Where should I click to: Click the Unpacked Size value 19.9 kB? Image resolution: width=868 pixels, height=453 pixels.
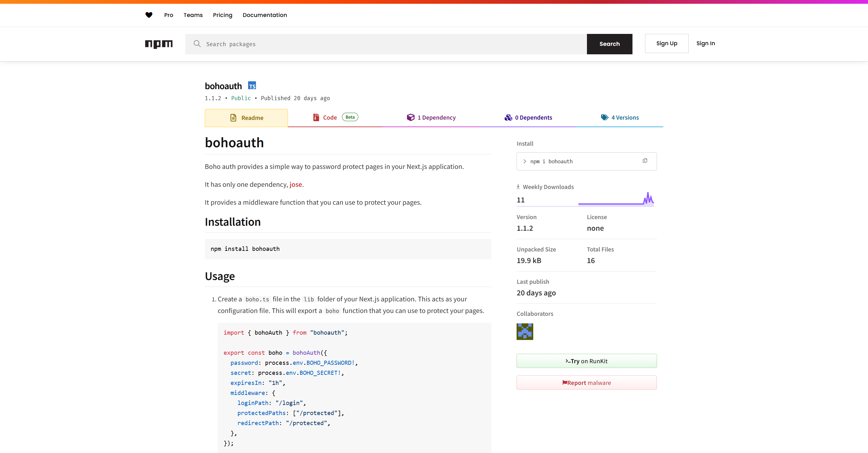(529, 260)
